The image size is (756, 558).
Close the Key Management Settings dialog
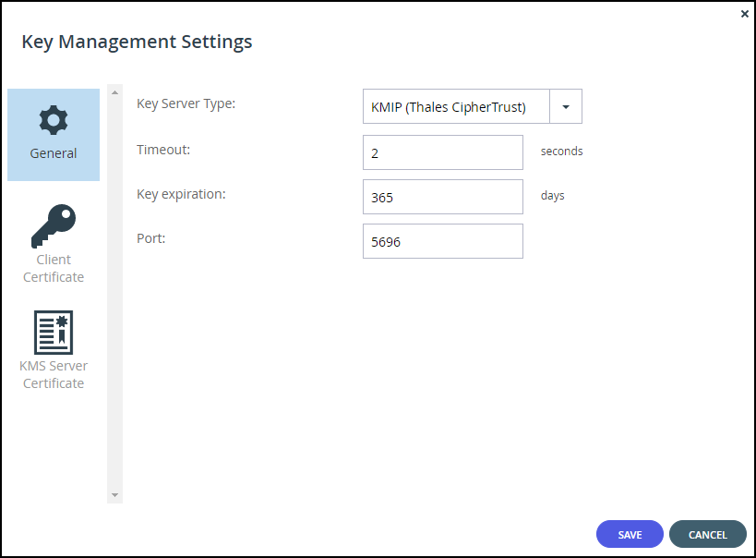(744, 14)
